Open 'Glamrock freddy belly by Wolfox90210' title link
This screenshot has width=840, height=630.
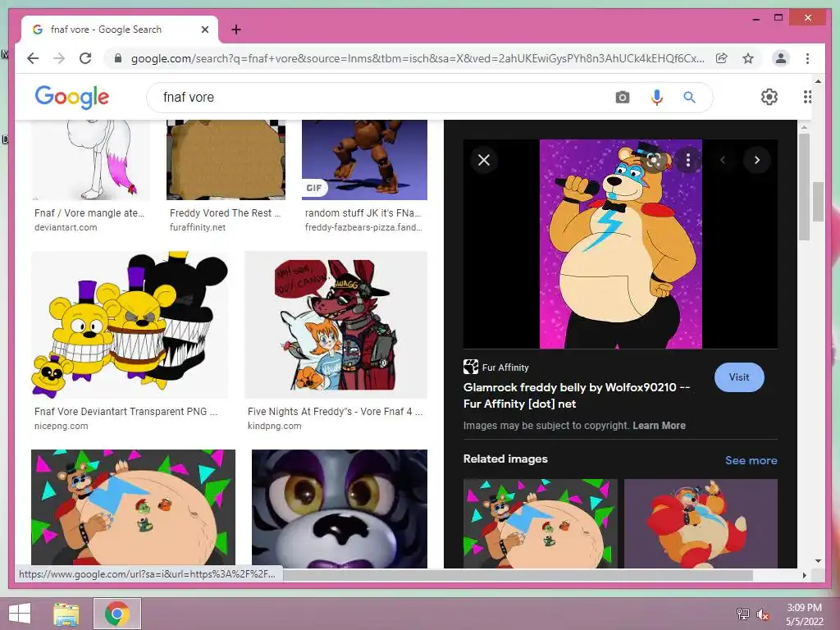pos(577,395)
